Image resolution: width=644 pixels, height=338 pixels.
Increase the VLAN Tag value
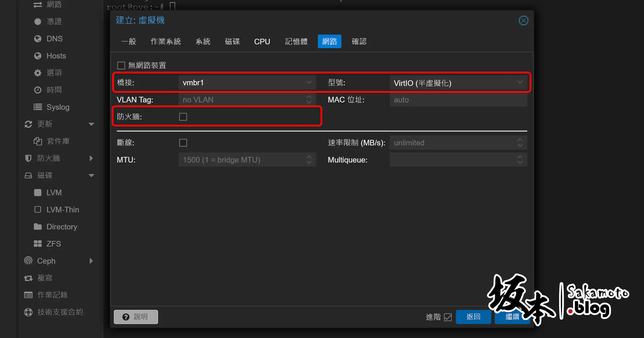point(309,98)
